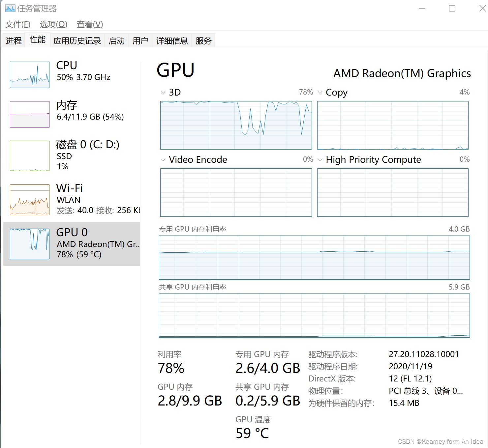The width and height of the screenshot is (488, 448).
Task: Open the Video Encode engine dropdown chevron
Action: pos(163,160)
